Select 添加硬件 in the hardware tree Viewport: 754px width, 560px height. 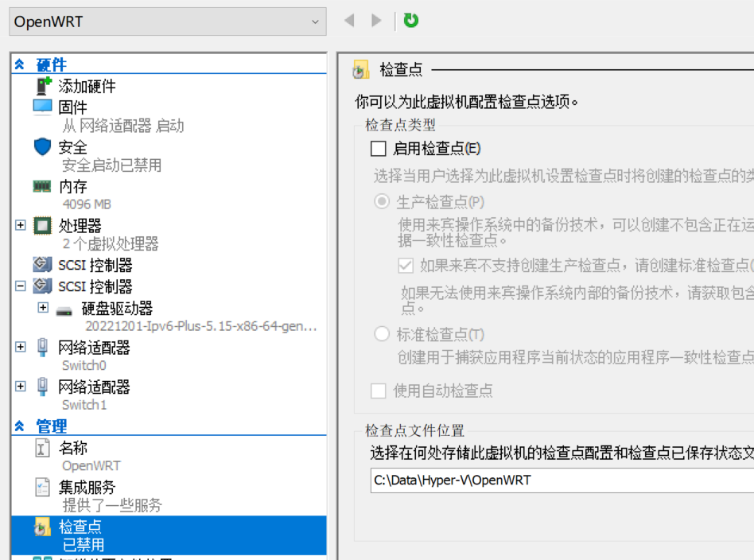click(x=87, y=86)
